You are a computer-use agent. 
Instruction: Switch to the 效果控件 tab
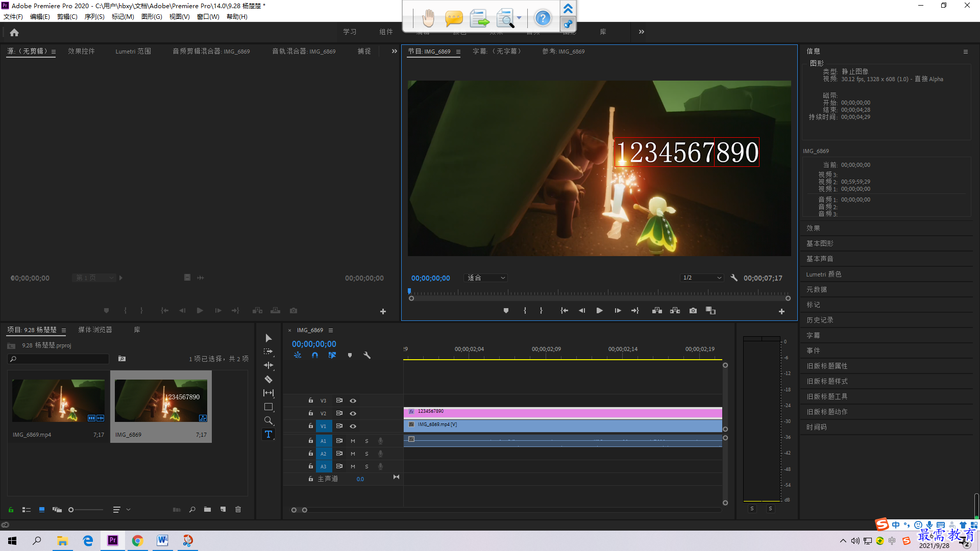click(82, 52)
